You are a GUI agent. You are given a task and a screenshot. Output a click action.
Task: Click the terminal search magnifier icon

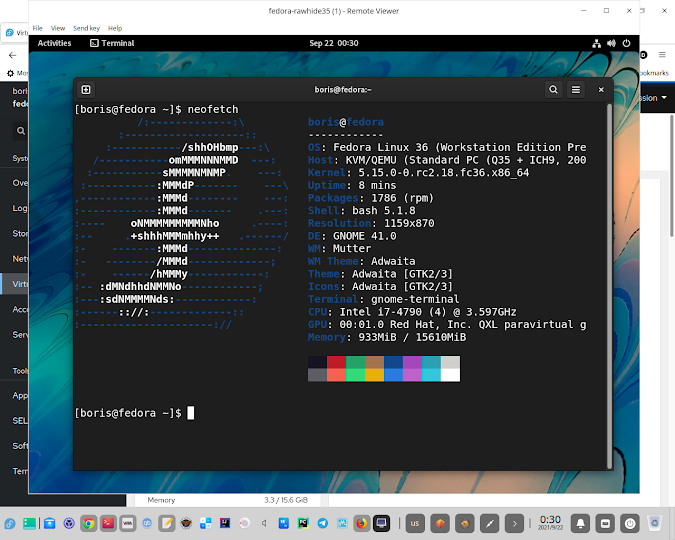click(554, 90)
